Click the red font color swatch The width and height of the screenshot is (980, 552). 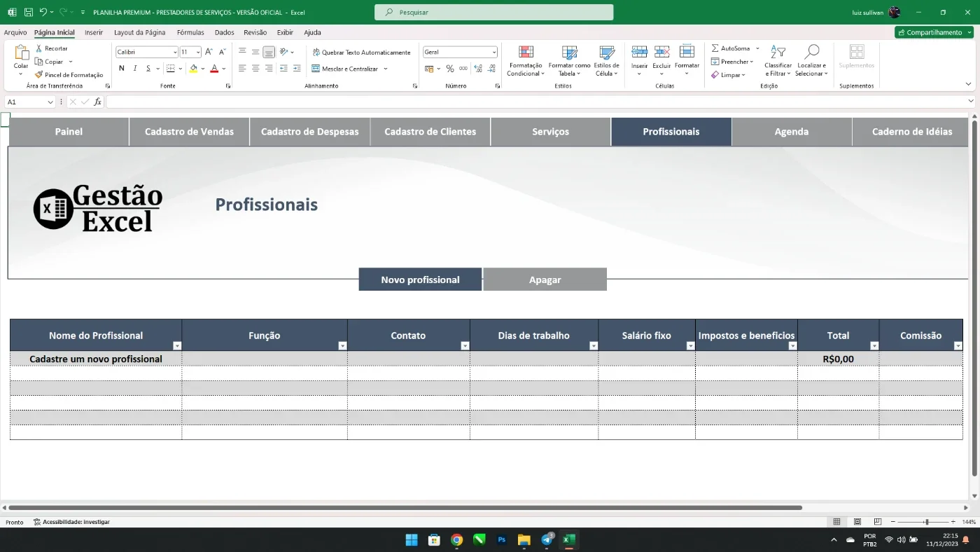pos(214,69)
